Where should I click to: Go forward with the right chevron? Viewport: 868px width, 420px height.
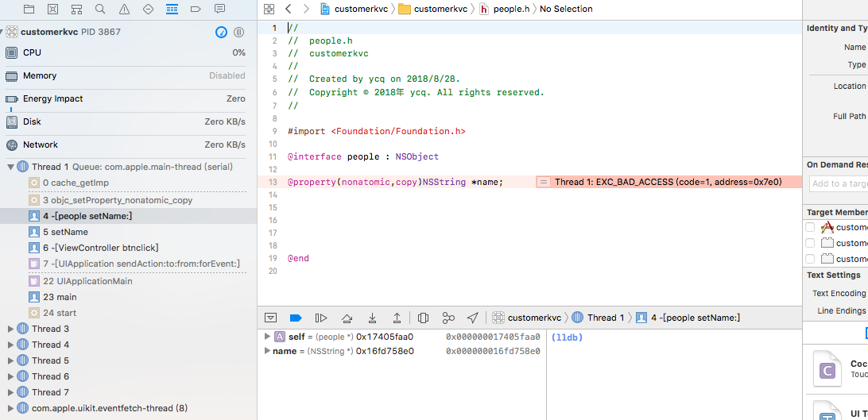coord(306,9)
